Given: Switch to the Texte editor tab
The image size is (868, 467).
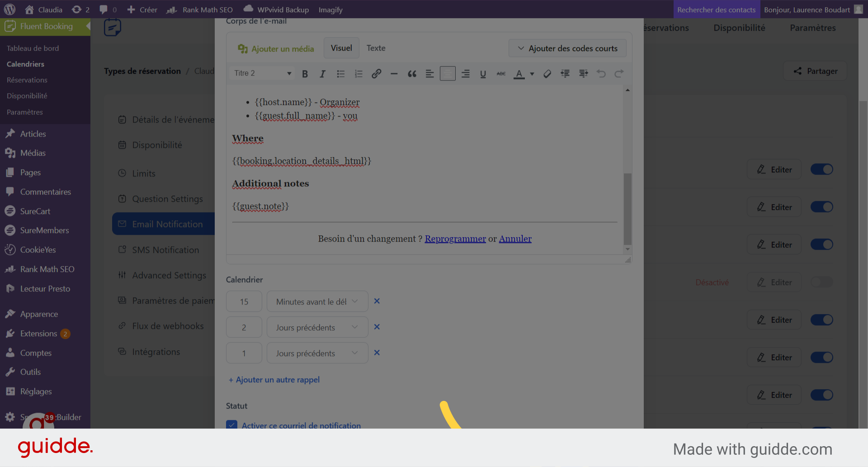Looking at the screenshot, I should pyautogui.click(x=376, y=48).
